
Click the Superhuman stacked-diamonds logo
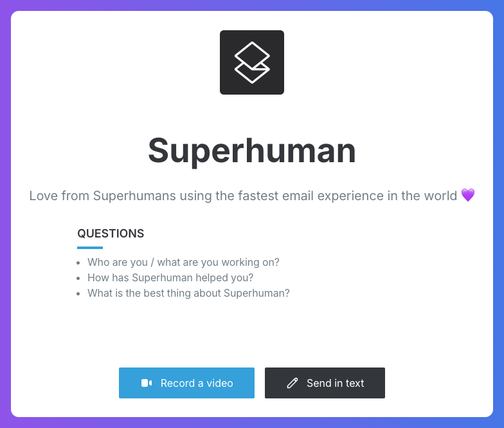pyautogui.click(x=252, y=62)
